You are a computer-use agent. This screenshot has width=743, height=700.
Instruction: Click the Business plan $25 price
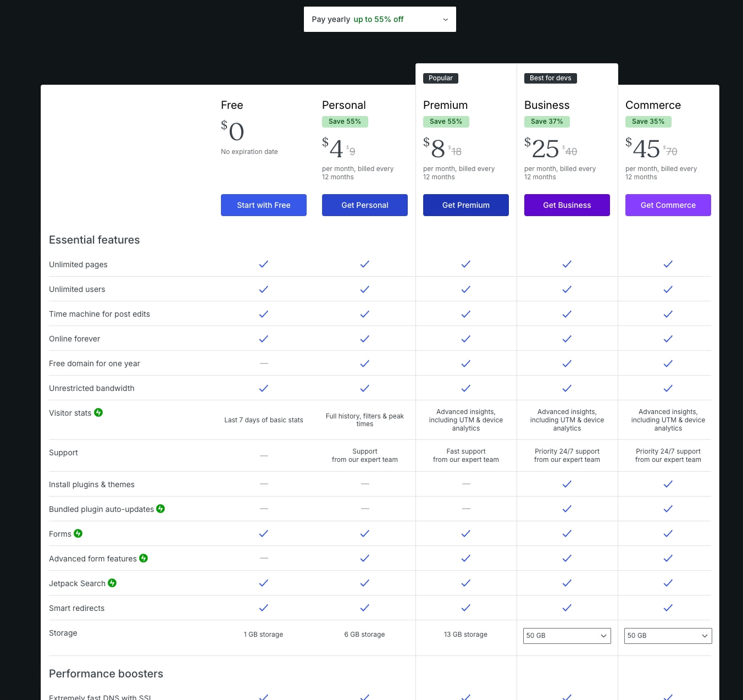(x=542, y=148)
